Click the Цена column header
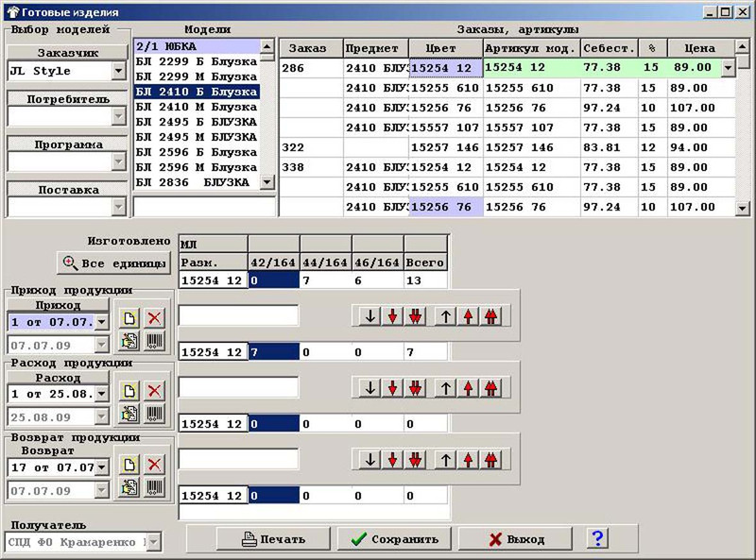Viewport: 756px width, 560px height. (x=700, y=48)
